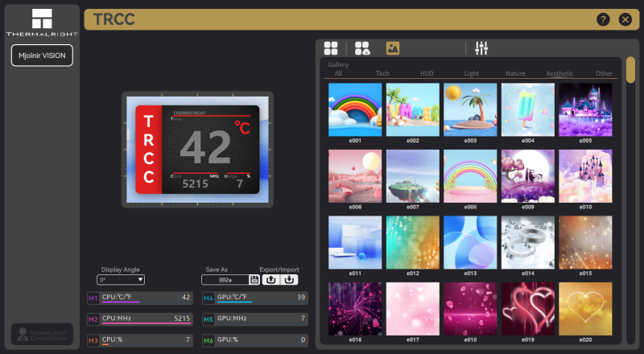Choose the e005 purple castle background
The image size is (644, 354).
click(585, 109)
